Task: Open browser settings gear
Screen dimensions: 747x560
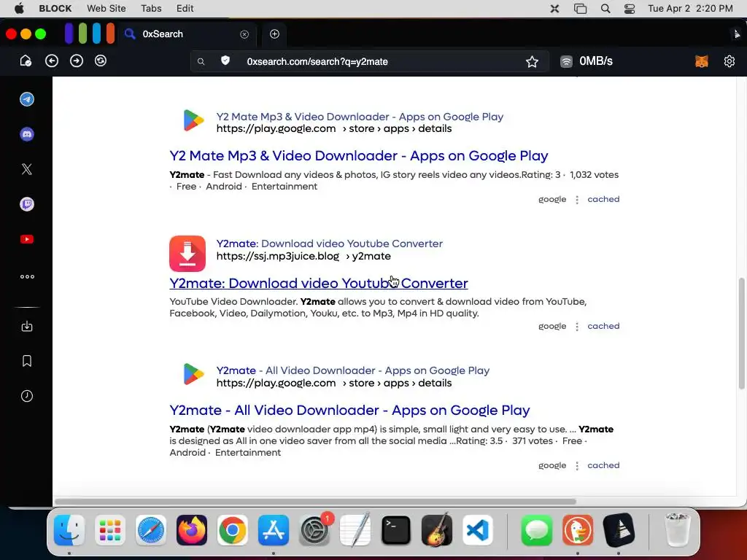Action: (x=729, y=61)
